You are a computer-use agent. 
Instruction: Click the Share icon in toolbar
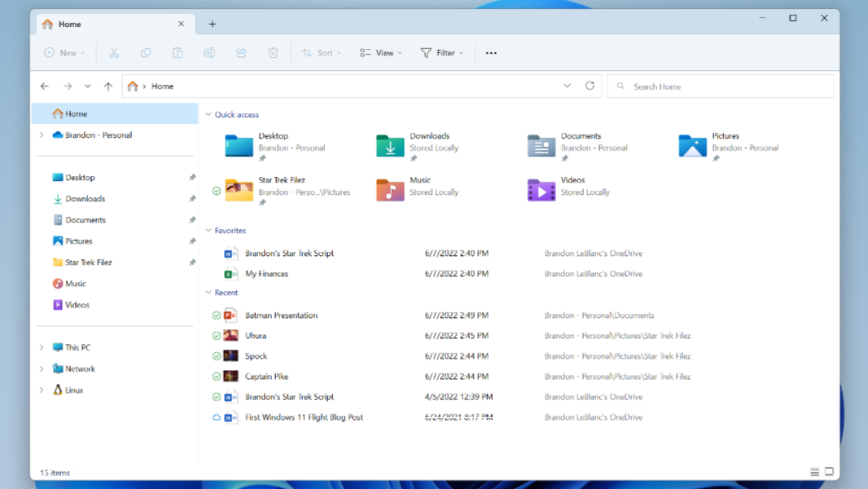tap(241, 53)
